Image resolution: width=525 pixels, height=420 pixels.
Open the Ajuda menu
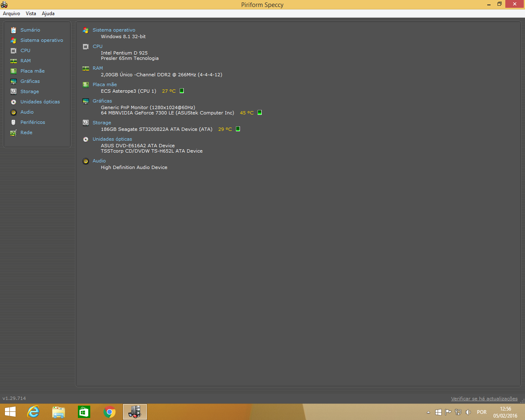coord(48,14)
